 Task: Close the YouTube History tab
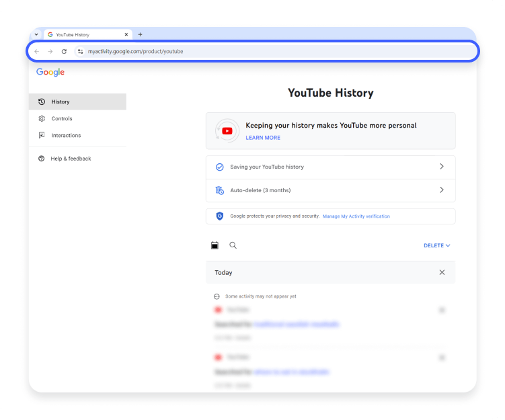point(126,34)
